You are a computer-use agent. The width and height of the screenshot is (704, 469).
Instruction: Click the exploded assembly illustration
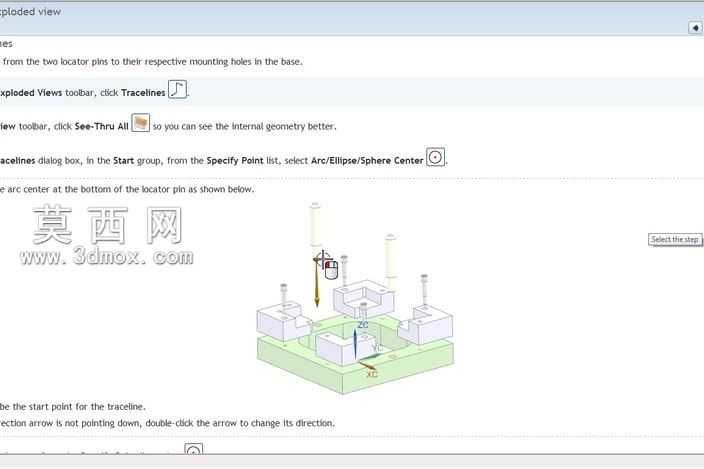tap(355, 298)
